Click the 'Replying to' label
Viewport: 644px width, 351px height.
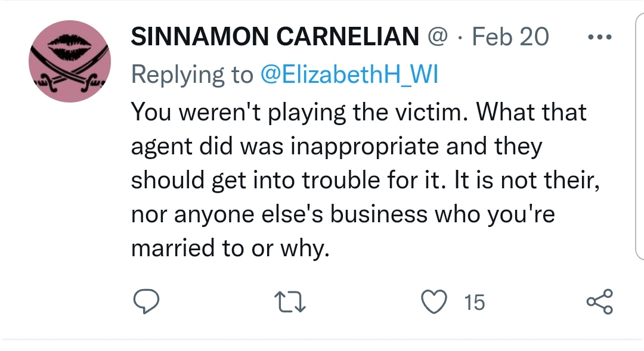pos(192,75)
